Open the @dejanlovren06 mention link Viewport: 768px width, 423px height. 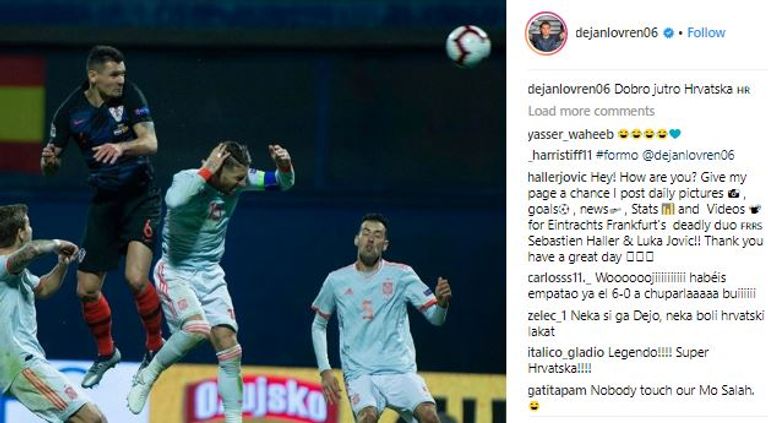point(688,155)
